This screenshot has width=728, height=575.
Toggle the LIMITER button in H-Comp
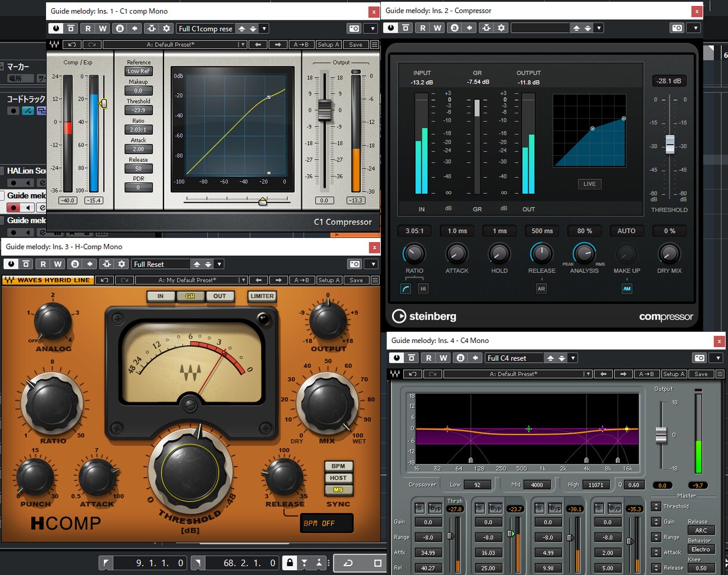262,296
